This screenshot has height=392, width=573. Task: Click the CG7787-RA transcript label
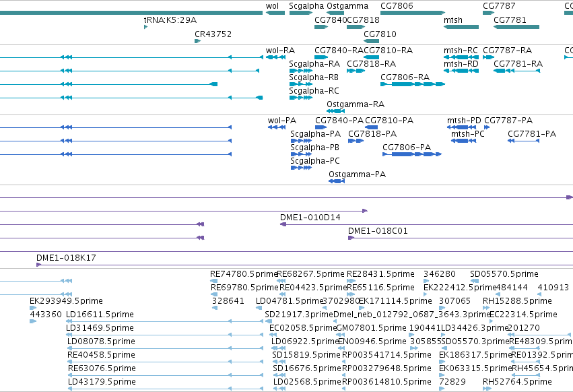point(507,51)
